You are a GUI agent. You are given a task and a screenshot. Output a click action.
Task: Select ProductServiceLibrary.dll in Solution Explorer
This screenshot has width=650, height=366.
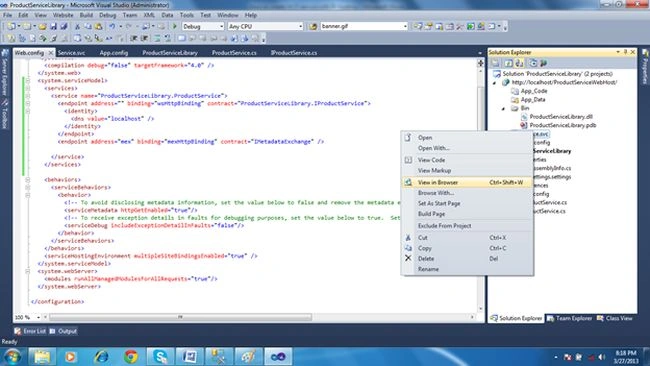pyautogui.click(x=561, y=117)
